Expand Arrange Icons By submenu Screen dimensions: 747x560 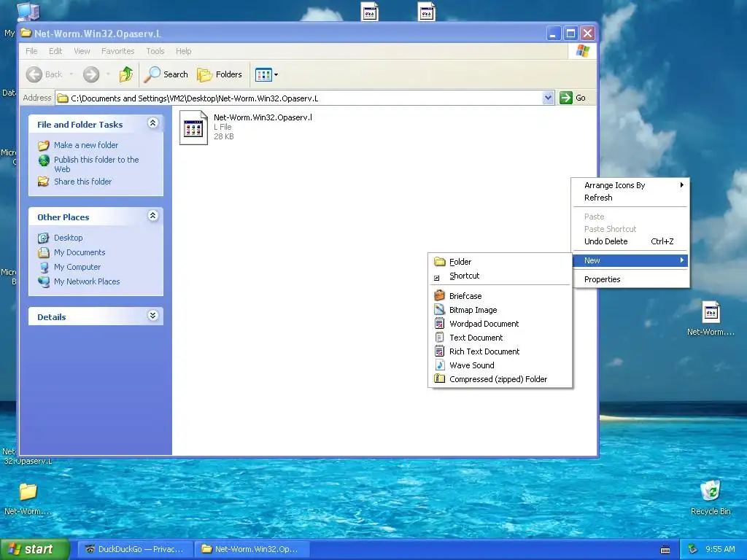point(630,185)
